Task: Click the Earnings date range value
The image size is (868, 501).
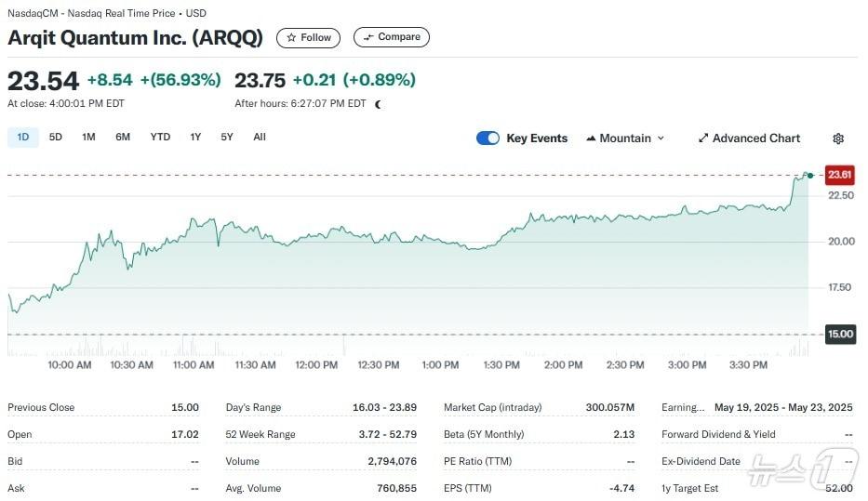Action: pos(782,408)
